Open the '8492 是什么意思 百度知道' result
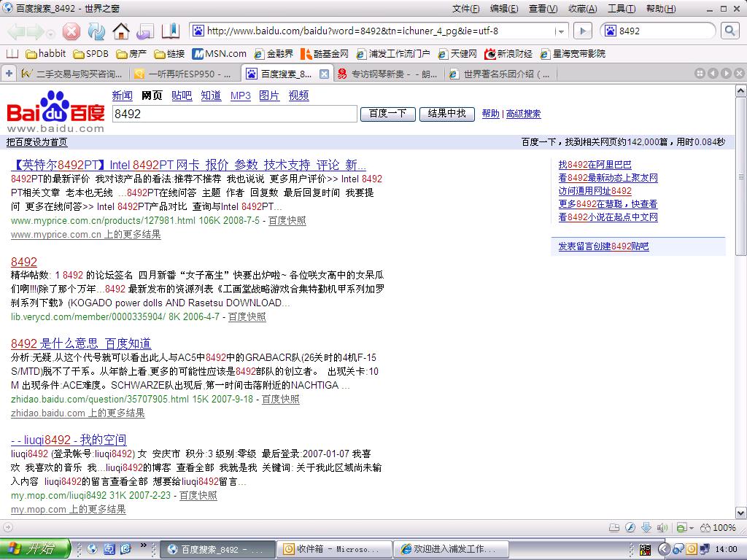747x560 pixels. [81, 343]
